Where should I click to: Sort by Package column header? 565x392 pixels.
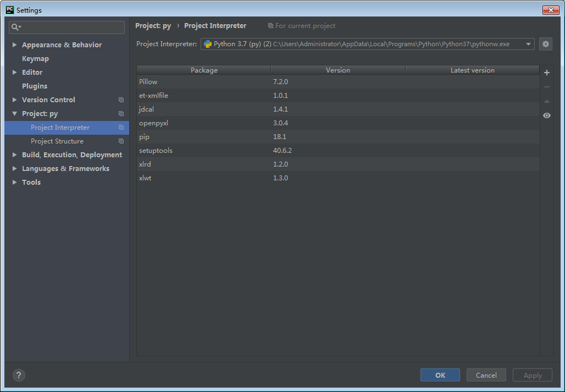pos(204,70)
